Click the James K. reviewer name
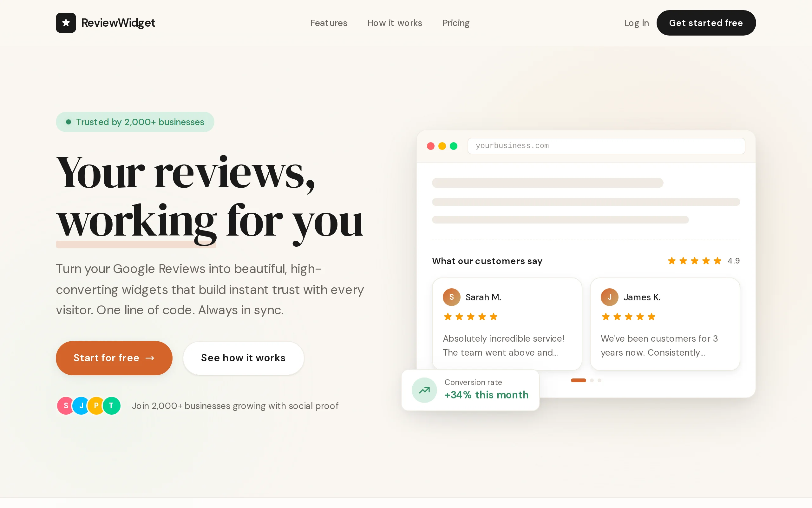 642,297
